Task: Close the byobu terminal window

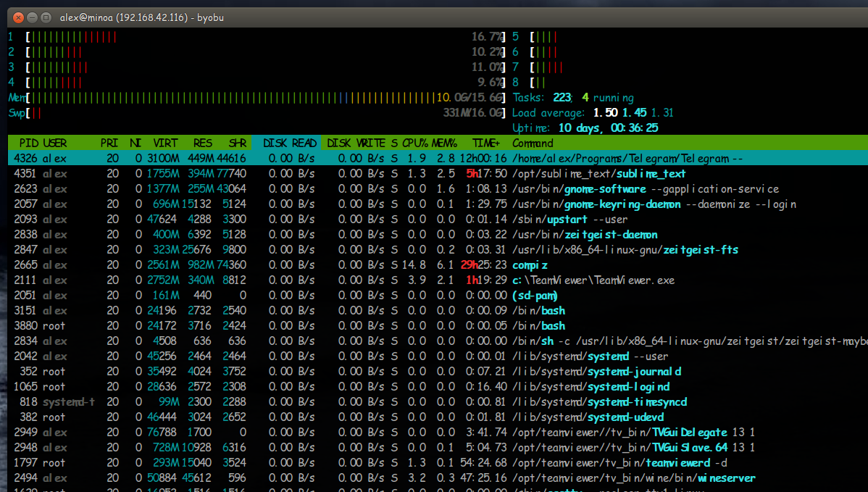Action: (x=18, y=17)
